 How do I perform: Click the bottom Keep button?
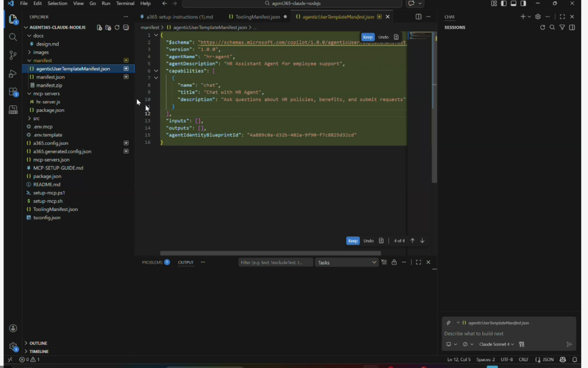click(353, 241)
